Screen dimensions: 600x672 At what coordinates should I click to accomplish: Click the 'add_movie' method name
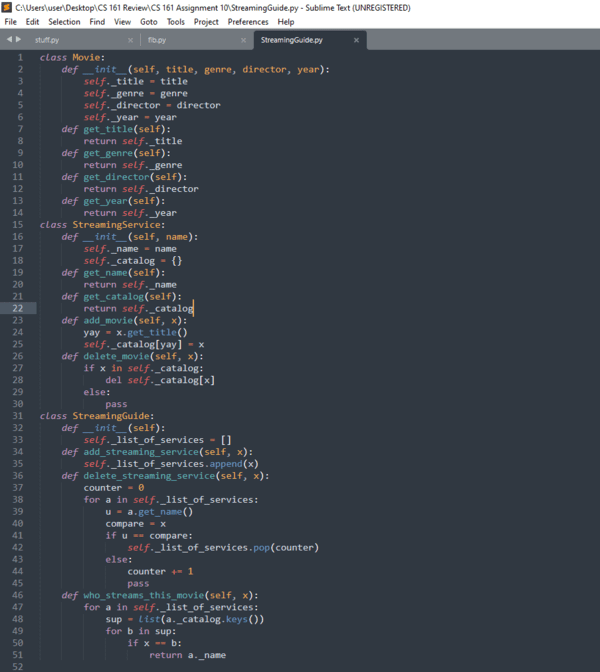[108, 321]
